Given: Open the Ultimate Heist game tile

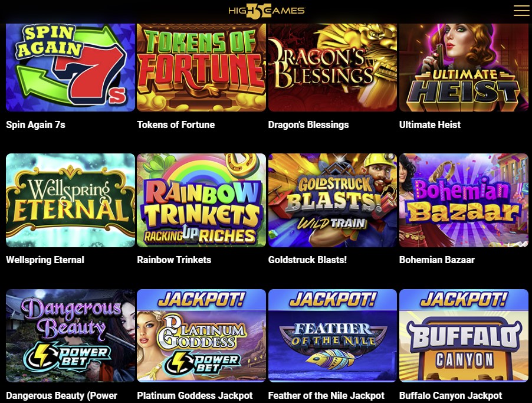Looking at the screenshot, I should click(464, 67).
